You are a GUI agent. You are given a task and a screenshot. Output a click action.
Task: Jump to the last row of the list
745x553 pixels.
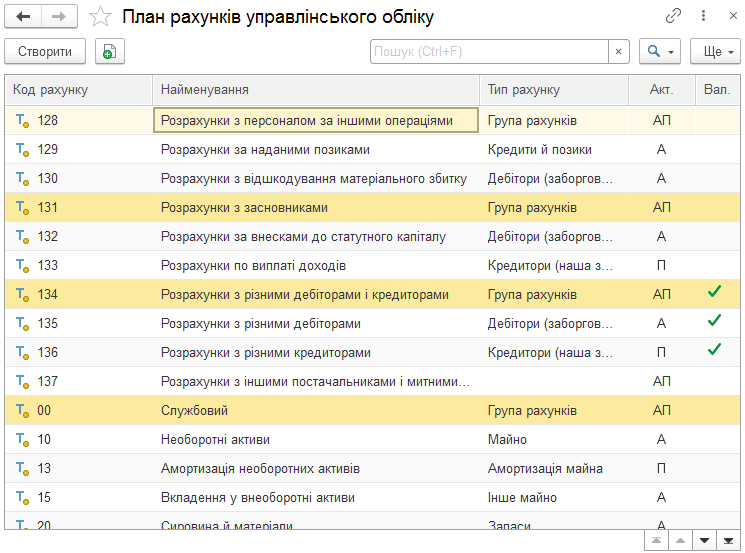click(728, 541)
